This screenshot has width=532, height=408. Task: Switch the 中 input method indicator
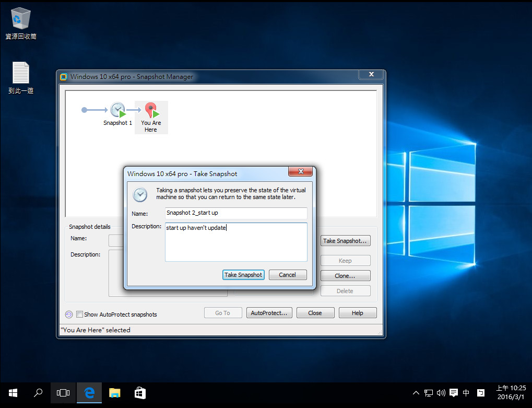click(466, 393)
